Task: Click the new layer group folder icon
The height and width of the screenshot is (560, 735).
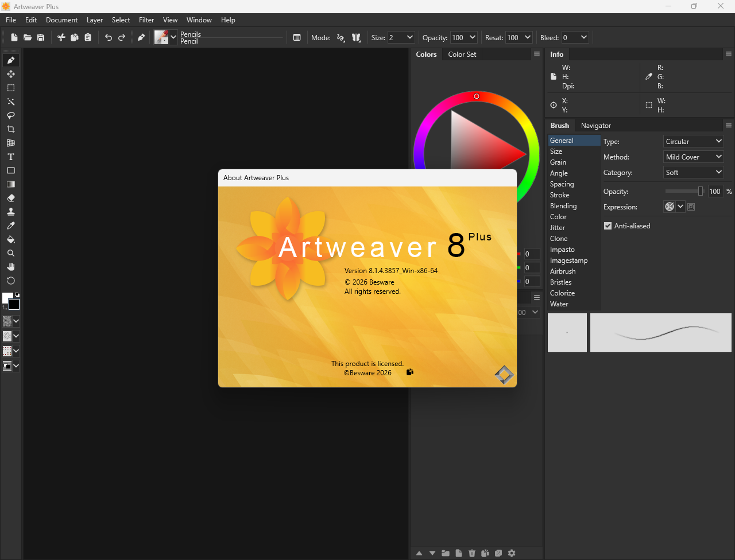Action: pos(446,553)
